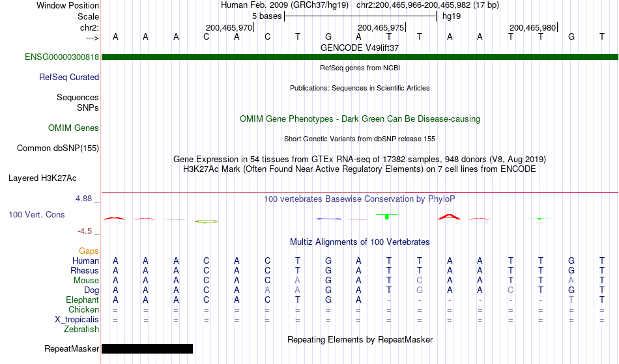Click the Rhesus species label
Viewport: 619px width, 364px height.
85,270
